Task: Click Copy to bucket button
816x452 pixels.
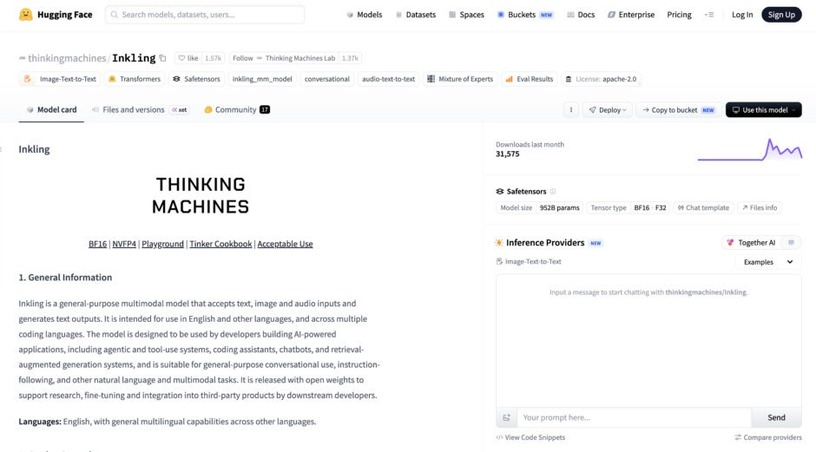Action: (x=679, y=110)
